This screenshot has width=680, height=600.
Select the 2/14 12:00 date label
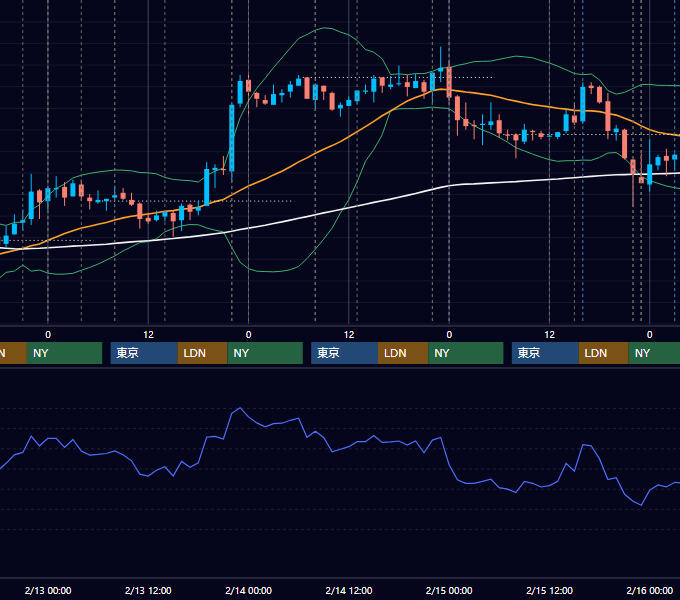(x=349, y=590)
